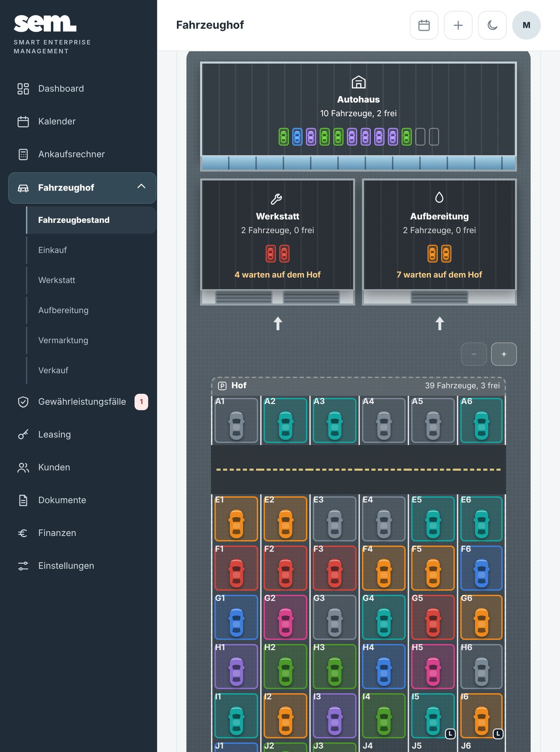Select parking spot A2 teal car

point(286,420)
